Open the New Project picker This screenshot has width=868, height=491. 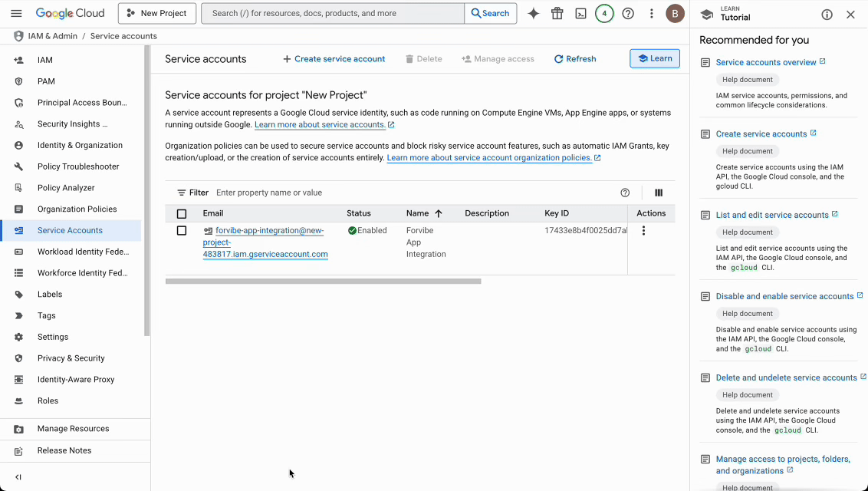156,13
